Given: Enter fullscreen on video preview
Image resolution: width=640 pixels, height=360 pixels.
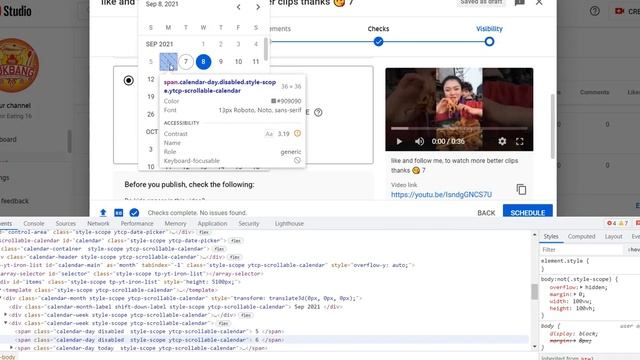Looking at the screenshot, I should coord(520,141).
